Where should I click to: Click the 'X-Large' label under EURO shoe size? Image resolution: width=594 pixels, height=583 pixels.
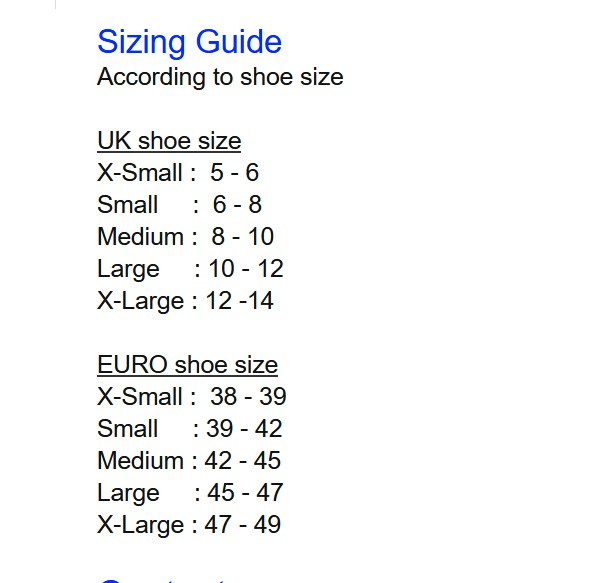click(141, 525)
